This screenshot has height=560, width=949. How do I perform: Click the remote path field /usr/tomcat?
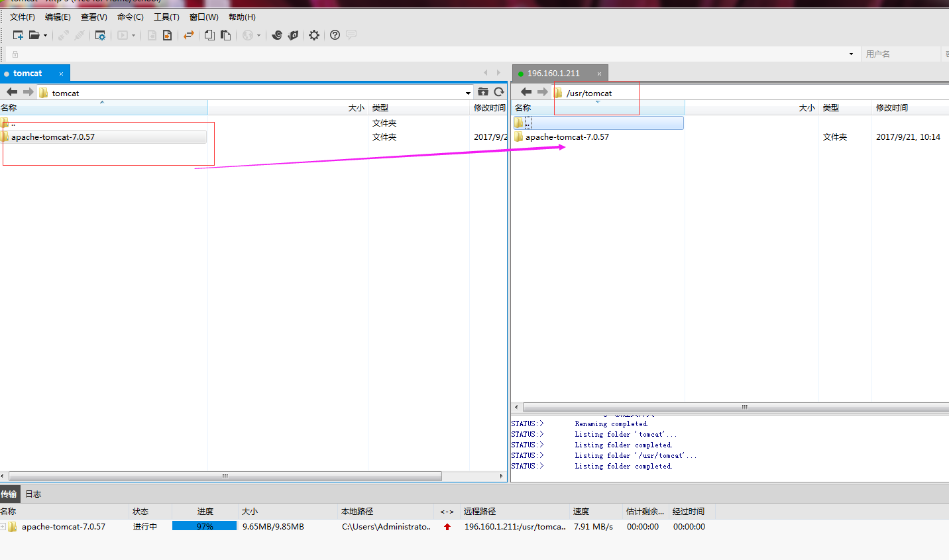coord(750,93)
